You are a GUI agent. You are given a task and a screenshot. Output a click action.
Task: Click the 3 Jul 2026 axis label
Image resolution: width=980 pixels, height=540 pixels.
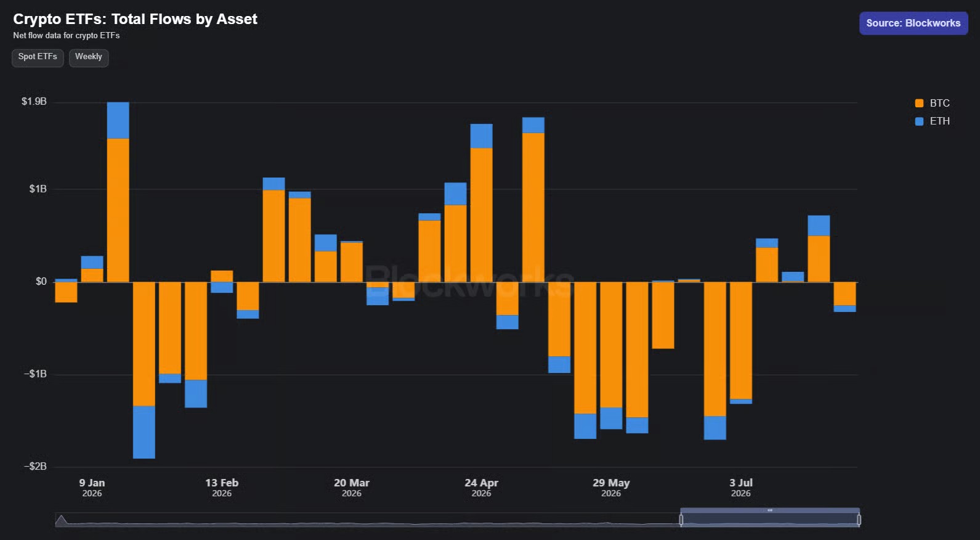741,487
